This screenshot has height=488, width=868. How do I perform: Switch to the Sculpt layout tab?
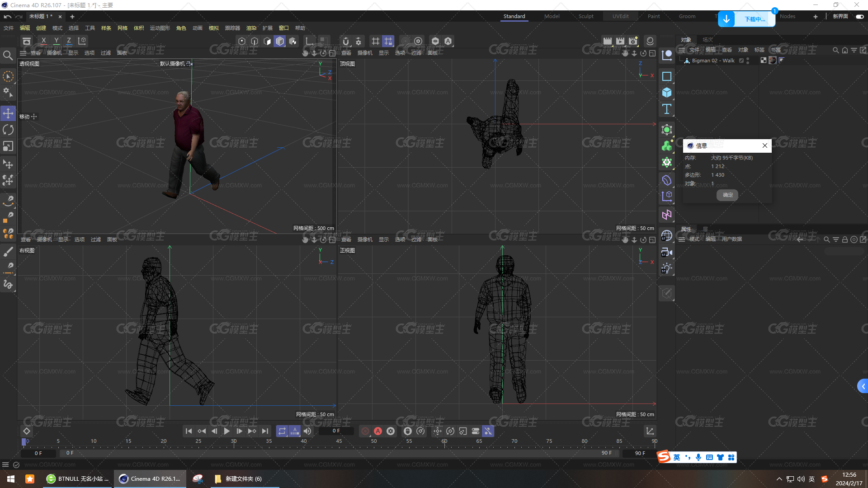(x=586, y=16)
